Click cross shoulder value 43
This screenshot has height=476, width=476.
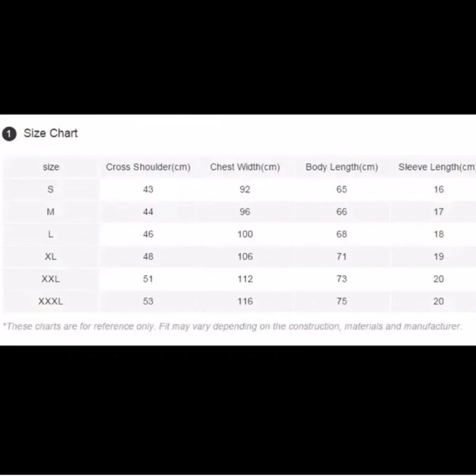(x=148, y=189)
